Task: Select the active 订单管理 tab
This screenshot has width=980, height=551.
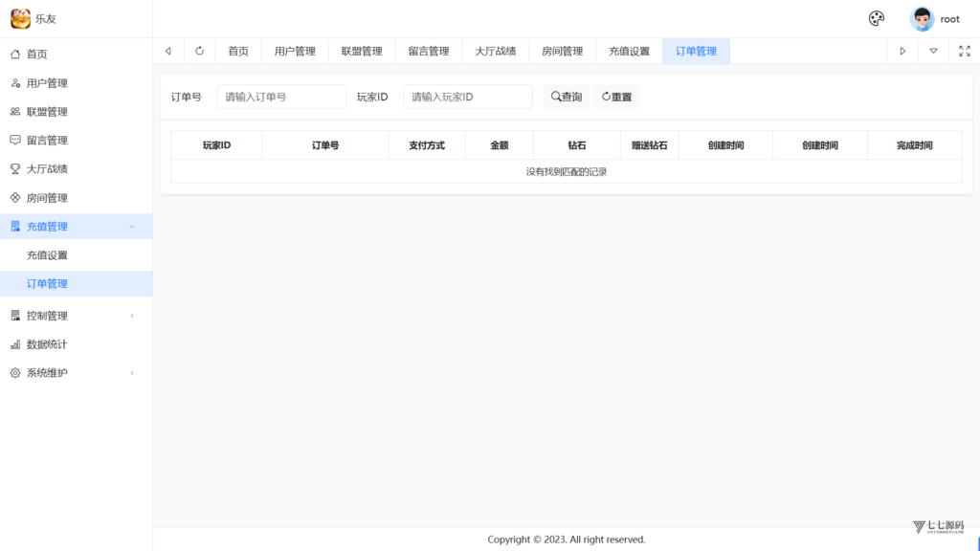Action: click(697, 52)
